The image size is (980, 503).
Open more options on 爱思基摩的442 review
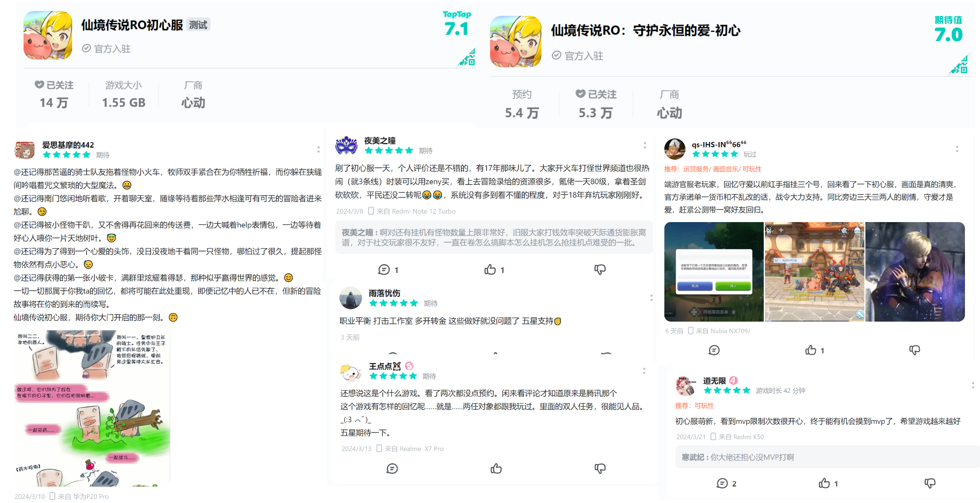tap(318, 150)
